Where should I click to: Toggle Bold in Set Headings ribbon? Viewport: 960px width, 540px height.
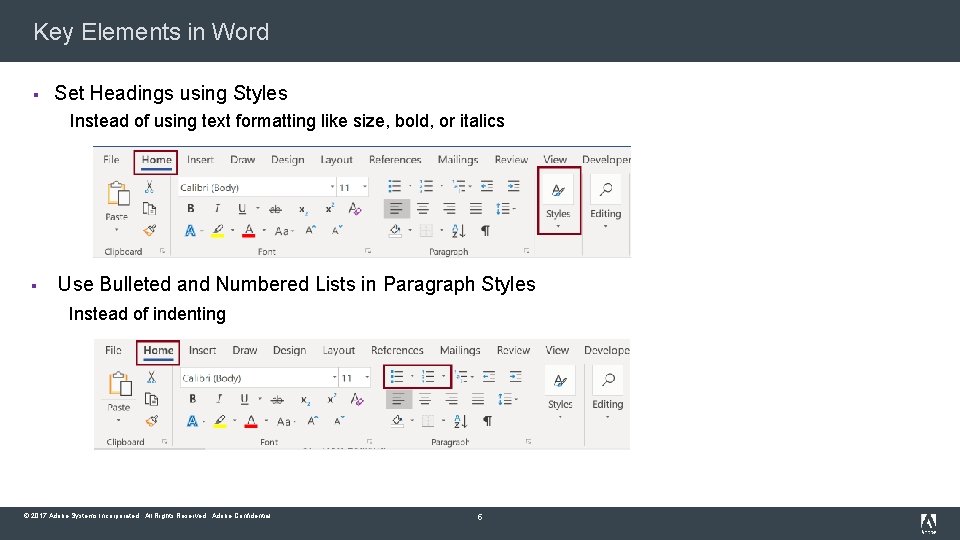pos(190,209)
